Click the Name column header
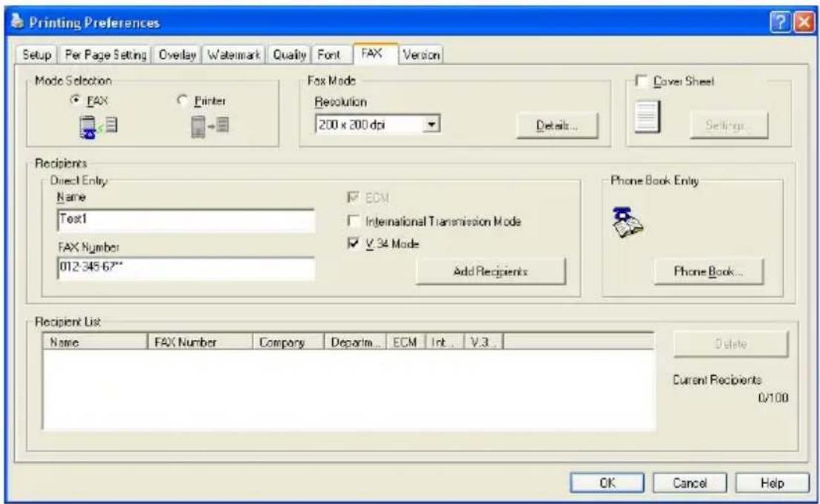The image size is (820, 504). pos(96,342)
